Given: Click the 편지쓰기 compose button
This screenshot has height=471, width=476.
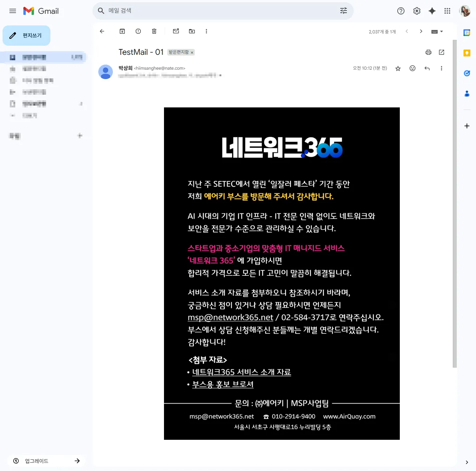Looking at the screenshot, I should (26, 36).
